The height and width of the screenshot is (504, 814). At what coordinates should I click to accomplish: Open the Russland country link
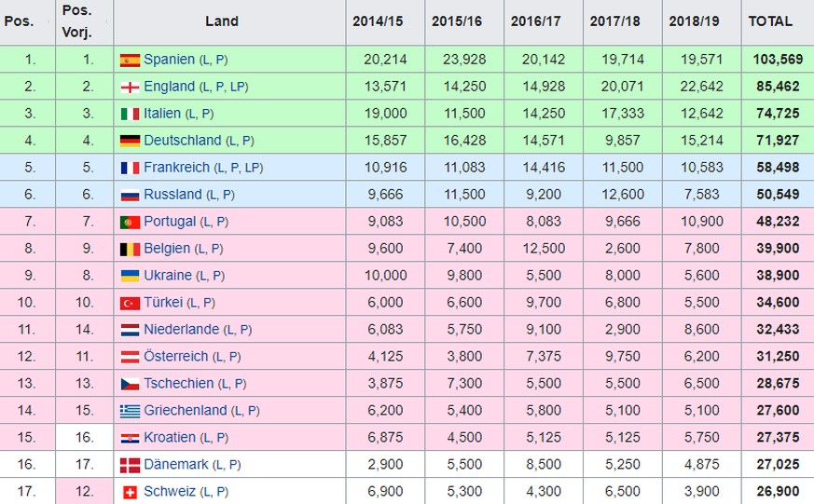click(x=172, y=195)
